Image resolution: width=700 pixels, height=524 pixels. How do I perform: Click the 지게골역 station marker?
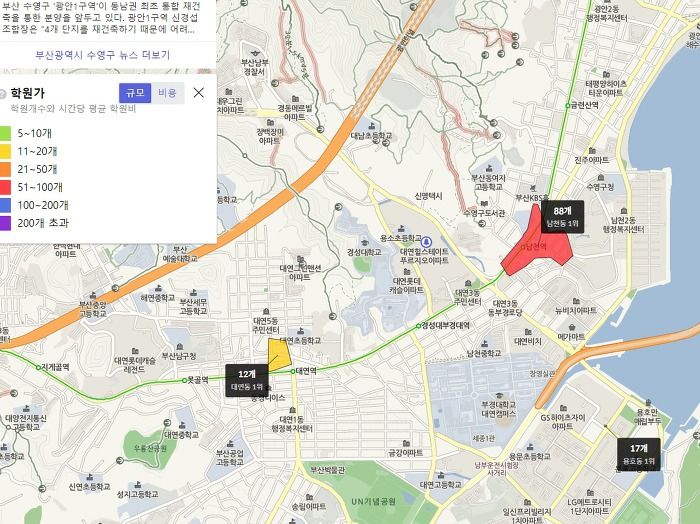point(38,368)
